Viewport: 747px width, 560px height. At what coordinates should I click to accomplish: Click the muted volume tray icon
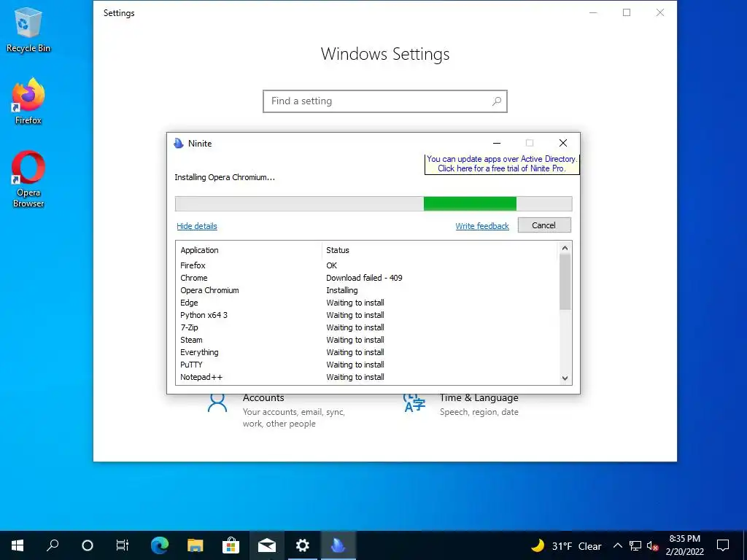tap(652, 545)
